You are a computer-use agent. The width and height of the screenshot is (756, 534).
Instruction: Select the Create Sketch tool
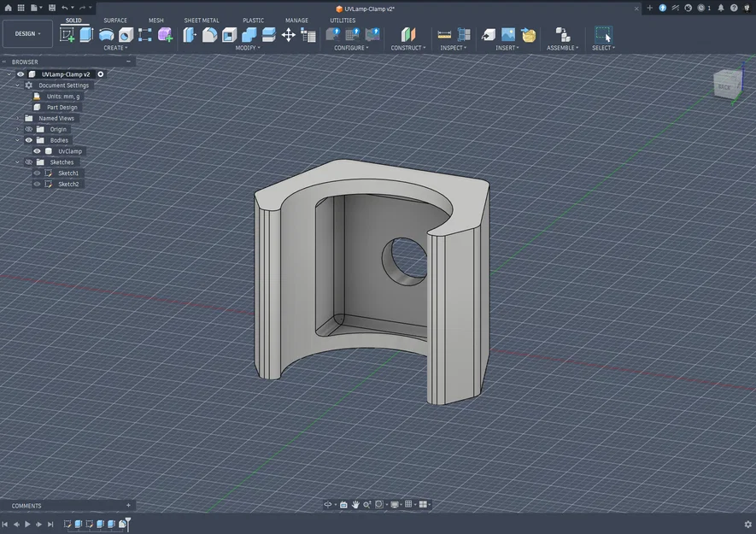[67, 35]
